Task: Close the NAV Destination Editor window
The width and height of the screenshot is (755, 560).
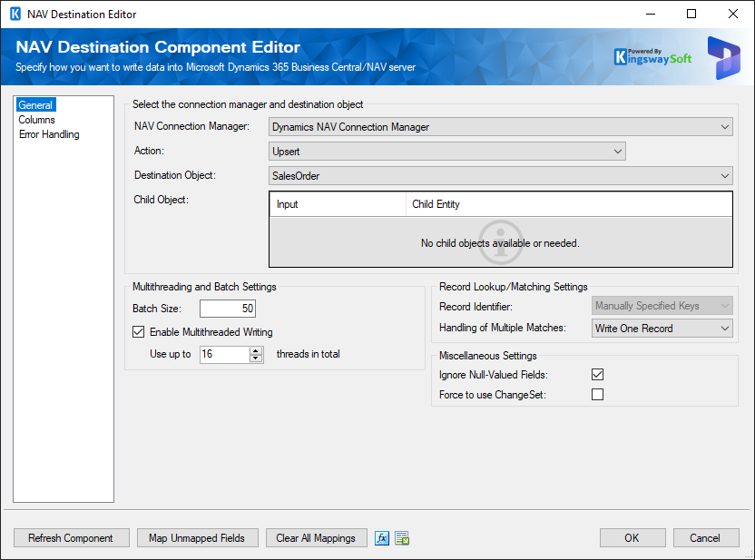Action: [733, 14]
